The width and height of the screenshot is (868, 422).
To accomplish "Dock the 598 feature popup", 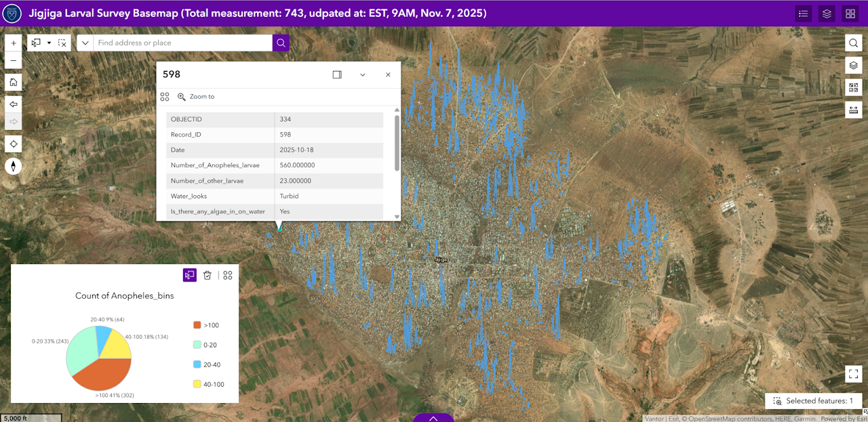I will (x=337, y=75).
